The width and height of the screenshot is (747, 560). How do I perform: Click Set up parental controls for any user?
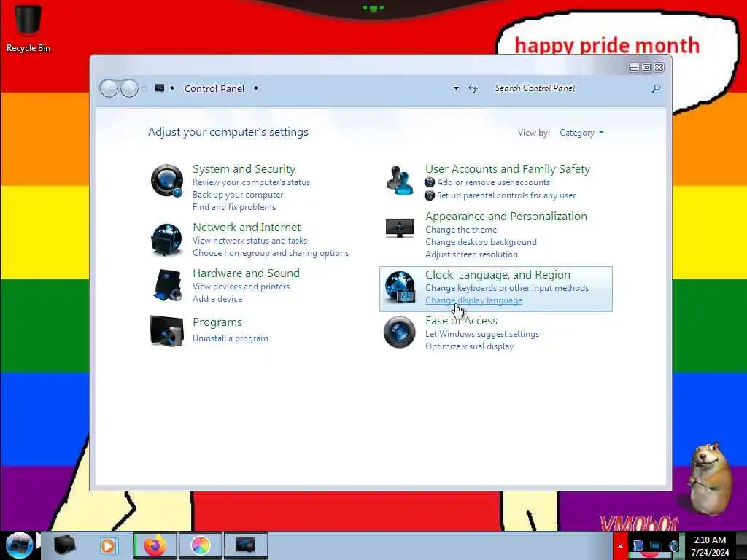506,195
